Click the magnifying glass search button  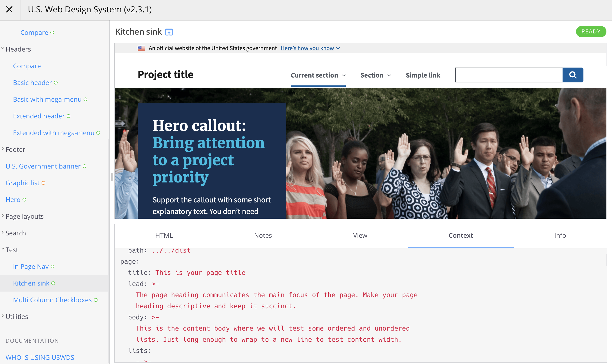573,75
